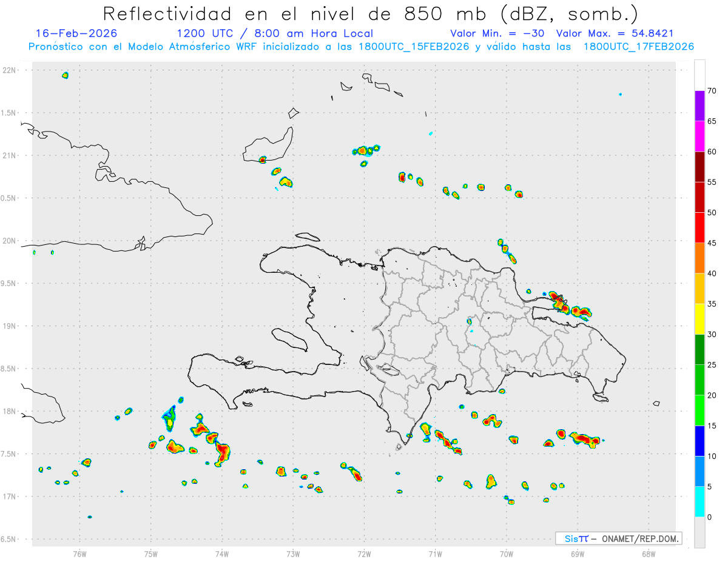Click the longitude axis label '73W'
The width and height of the screenshot is (728, 562).
tap(293, 554)
